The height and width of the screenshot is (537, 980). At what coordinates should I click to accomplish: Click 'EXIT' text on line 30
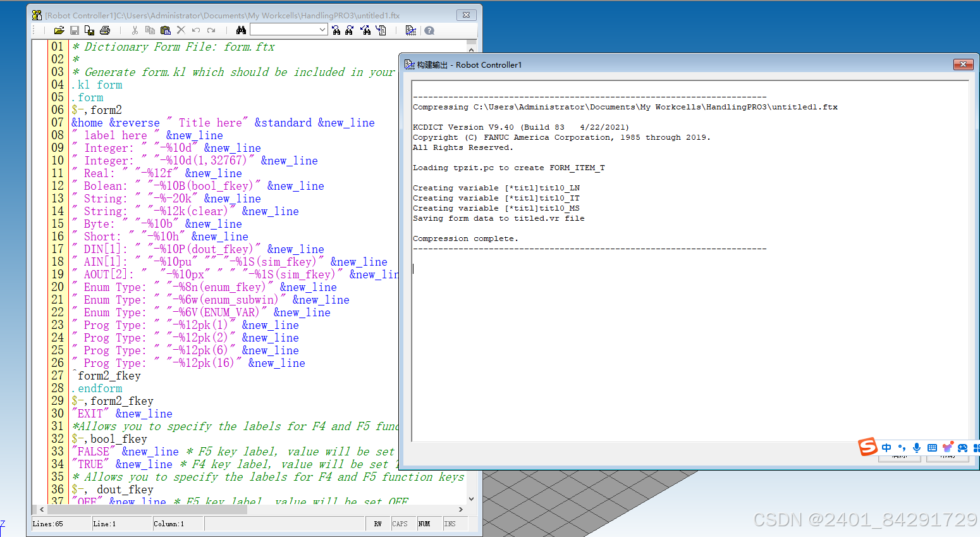[90, 414]
